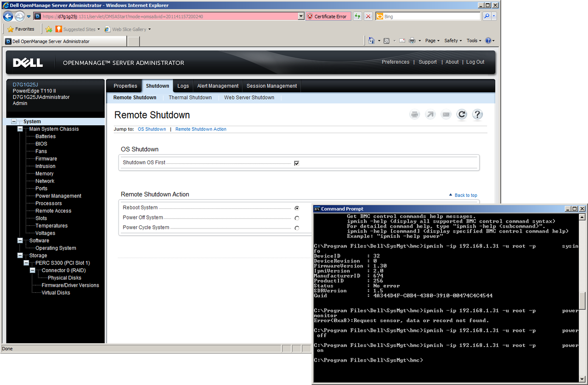Click the Command Prompt scroll up arrow
This screenshot has height=385, width=588.
coord(582,217)
